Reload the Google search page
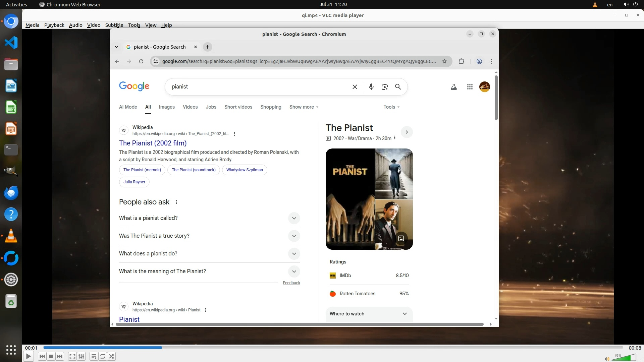644x362 pixels. [141, 61]
